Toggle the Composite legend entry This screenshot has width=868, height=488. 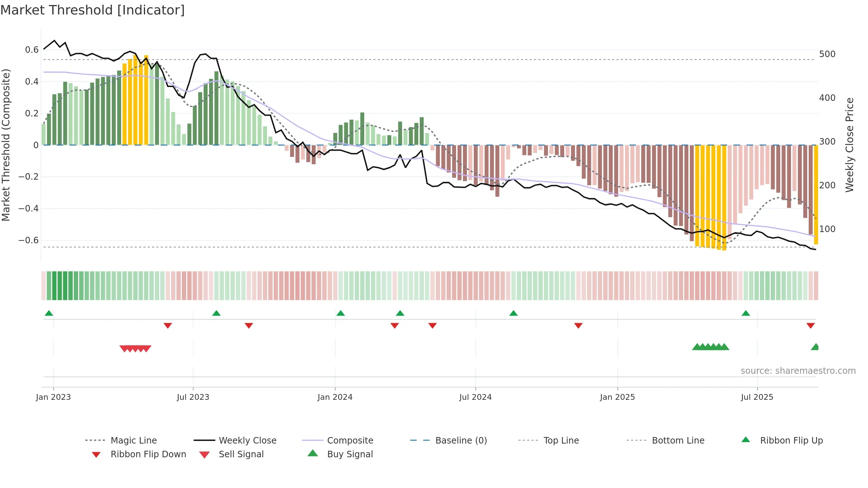click(x=338, y=440)
